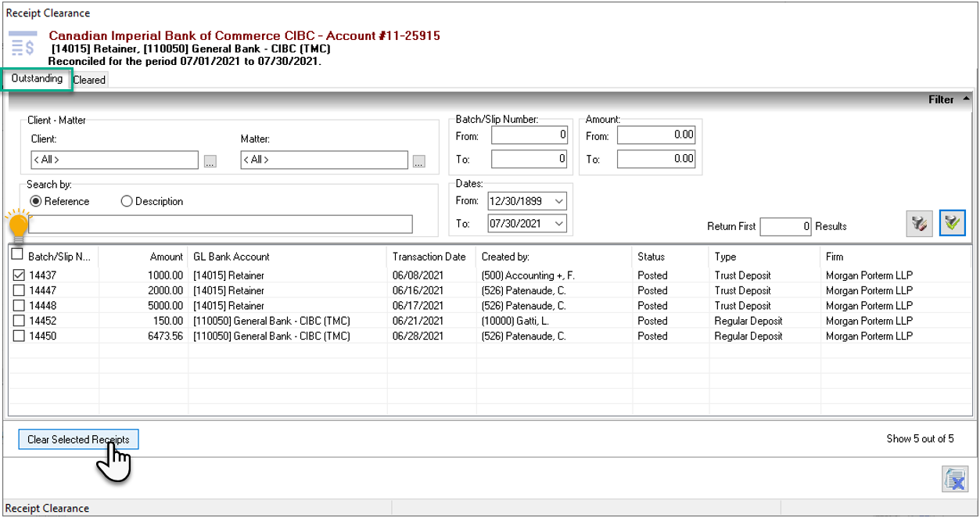
Task: Sort by the Transaction Date column header
Action: [x=432, y=257]
